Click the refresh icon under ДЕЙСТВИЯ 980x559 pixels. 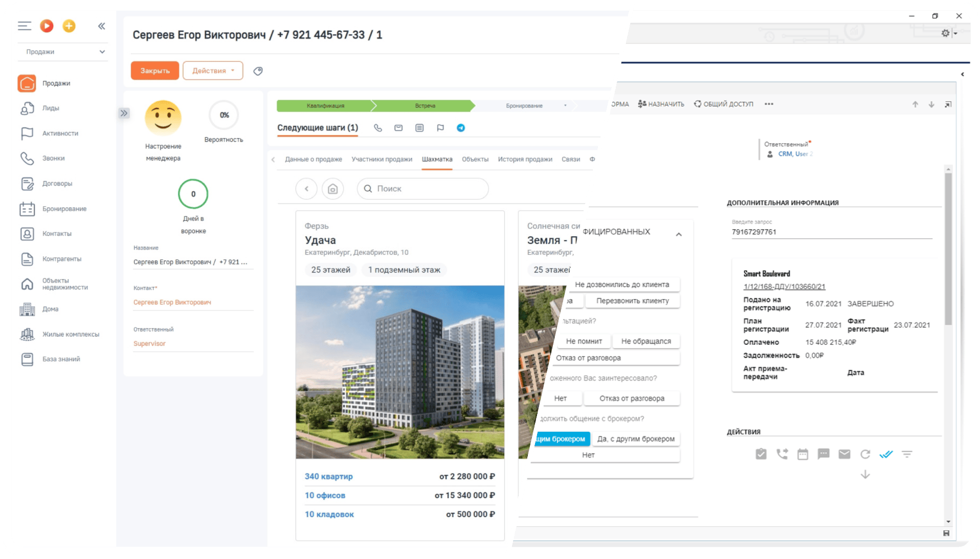(x=865, y=454)
